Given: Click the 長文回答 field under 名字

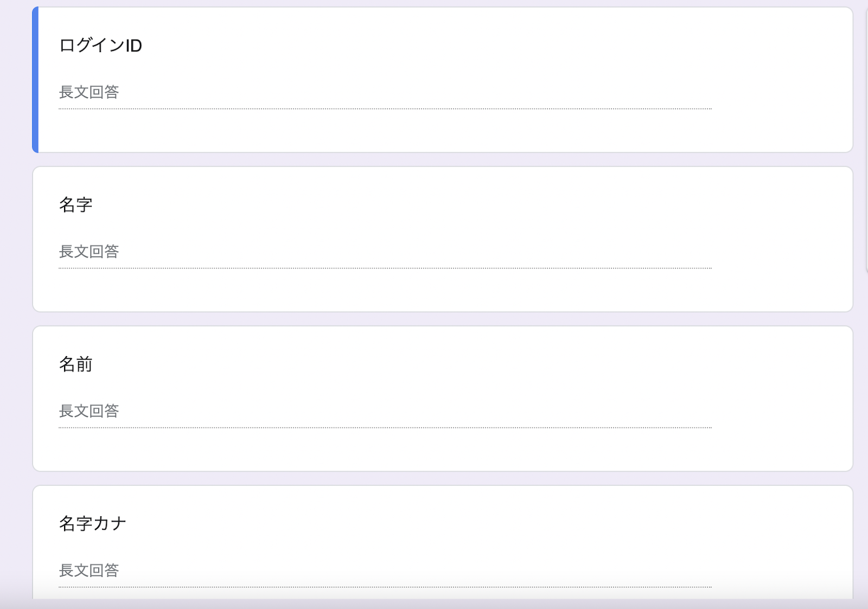Looking at the screenshot, I should [89, 252].
